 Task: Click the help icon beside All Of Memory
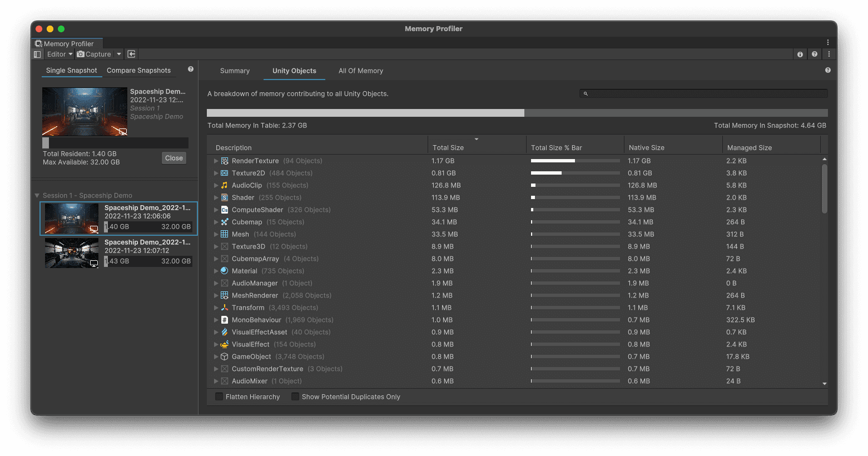(x=828, y=70)
